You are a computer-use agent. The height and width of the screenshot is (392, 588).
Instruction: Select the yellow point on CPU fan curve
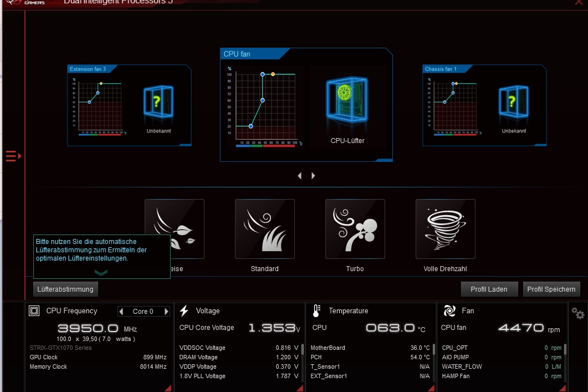[273, 74]
